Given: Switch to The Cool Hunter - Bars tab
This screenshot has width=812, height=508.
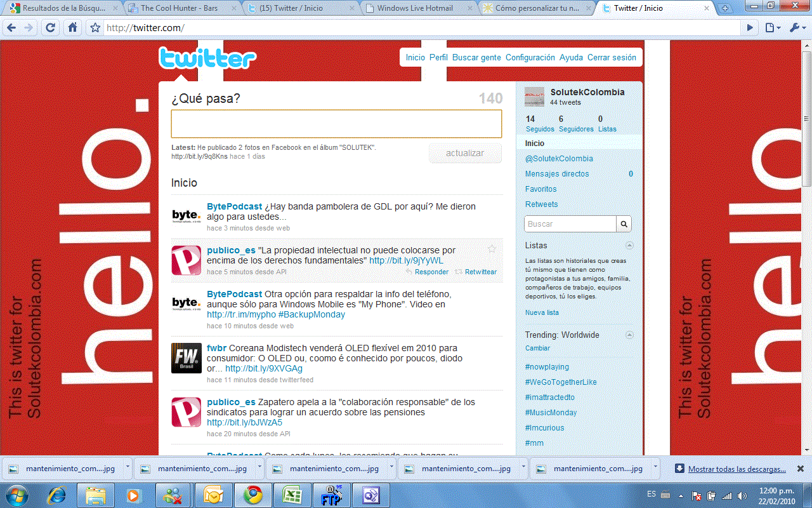Looking at the screenshot, I should tap(180, 8).
